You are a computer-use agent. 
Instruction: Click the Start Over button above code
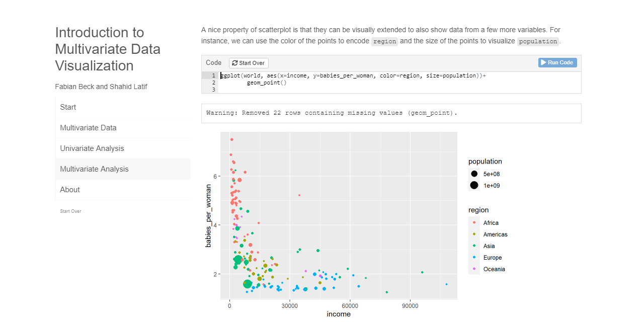[249, 63]
